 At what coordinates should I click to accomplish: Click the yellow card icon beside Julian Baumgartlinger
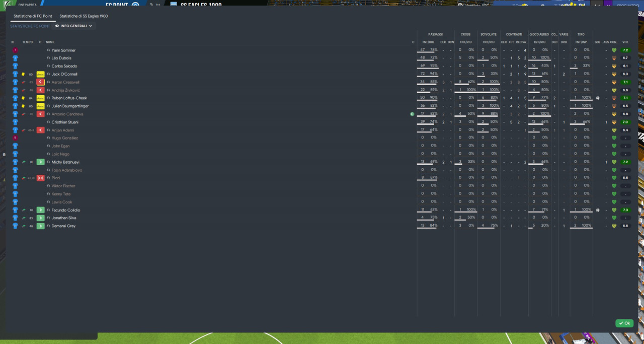(23, 106)
